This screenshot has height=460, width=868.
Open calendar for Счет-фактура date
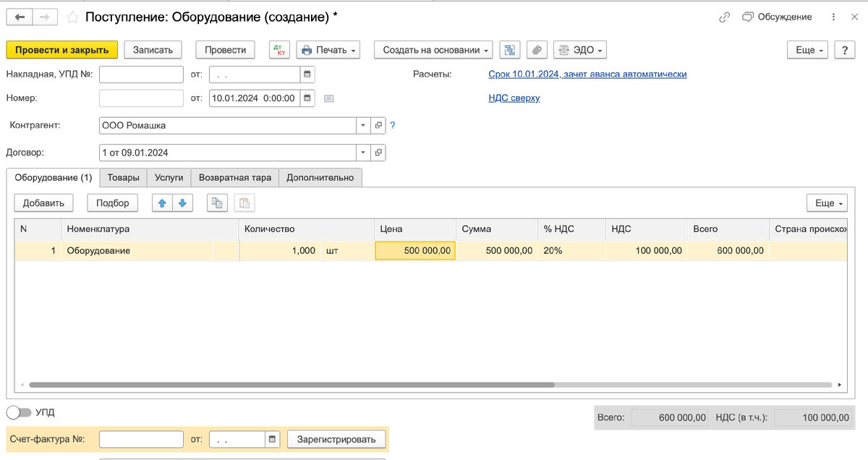pos(272,439)
